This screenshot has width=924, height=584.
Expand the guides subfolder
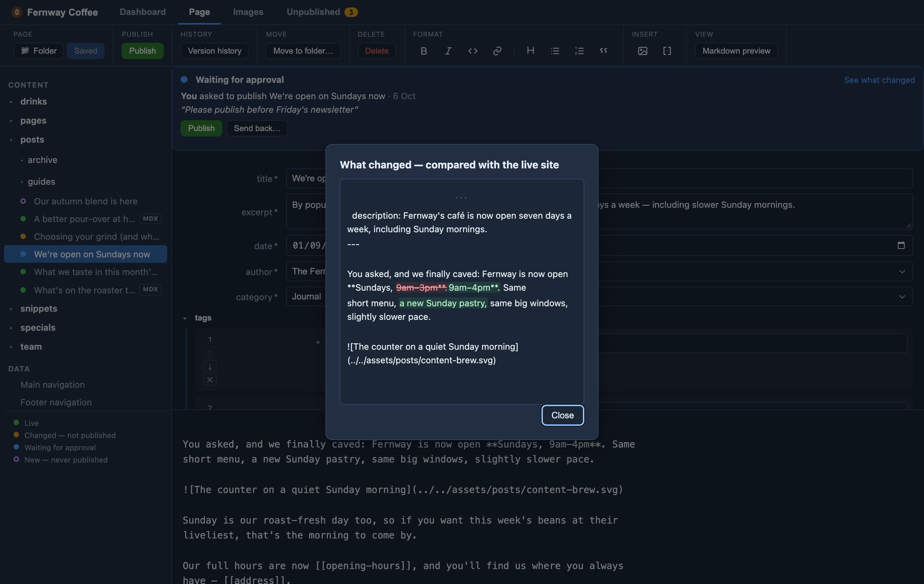pyautogui.click(x=22, y=182)
